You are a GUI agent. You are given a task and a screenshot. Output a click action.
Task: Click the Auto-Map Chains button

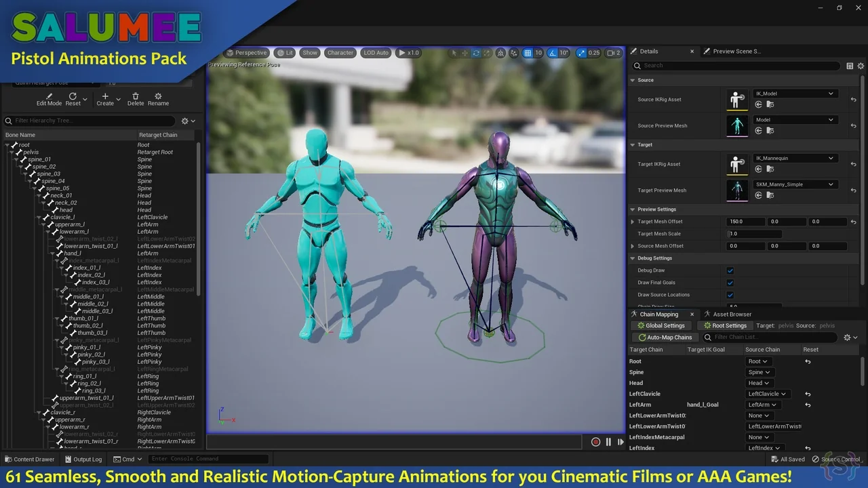click(x=665, y=337)
